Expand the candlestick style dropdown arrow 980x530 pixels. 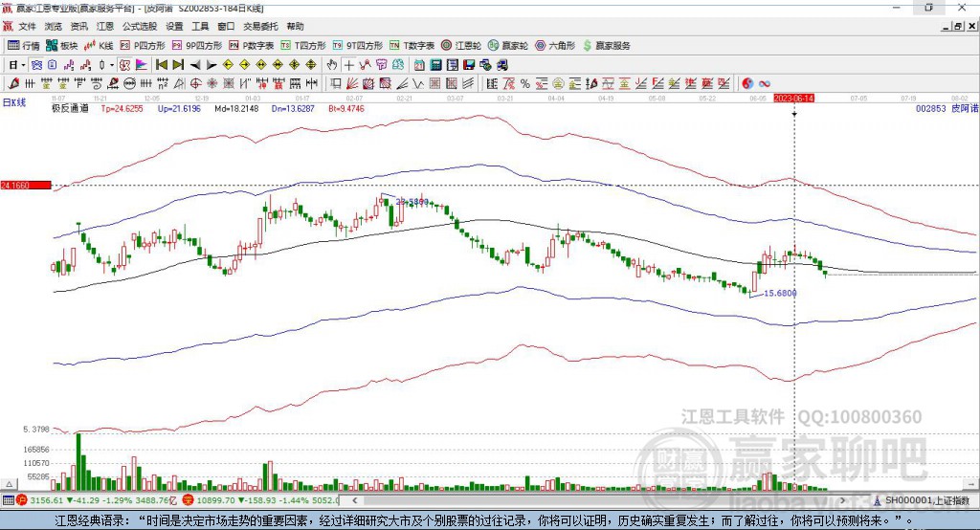click(x=112, y=65)
